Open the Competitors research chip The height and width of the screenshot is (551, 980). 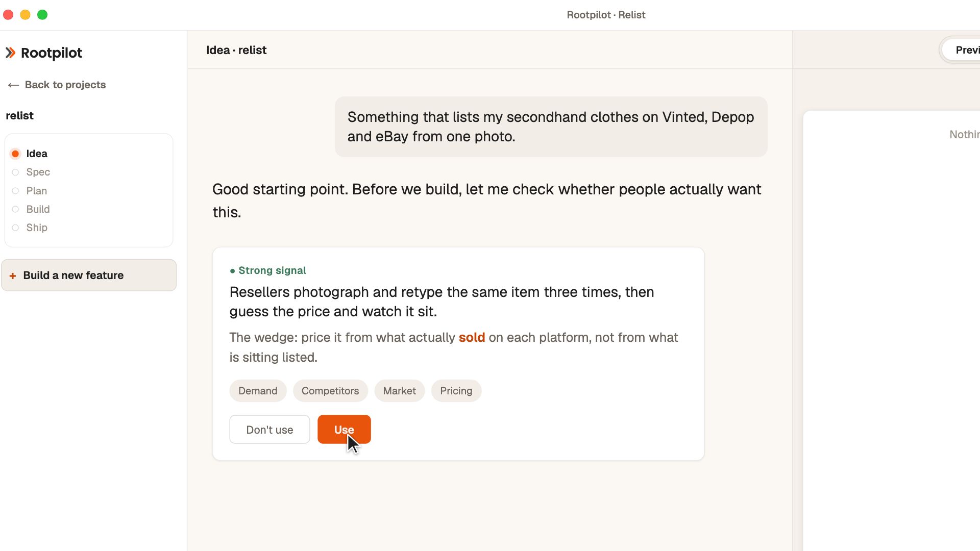(x=330, y=391)
